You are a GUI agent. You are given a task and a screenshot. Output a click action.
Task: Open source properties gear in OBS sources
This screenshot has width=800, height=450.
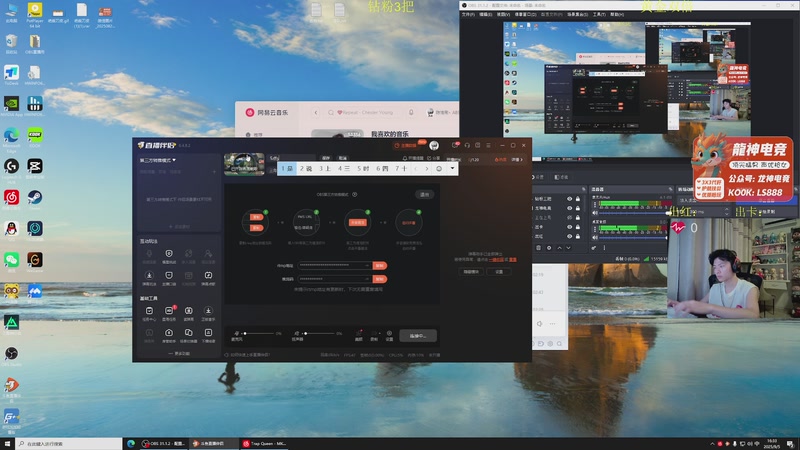549,247
